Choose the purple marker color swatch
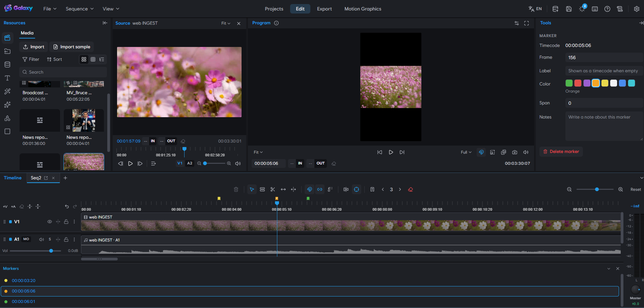 pyautogui.click(x=587, y=83)
